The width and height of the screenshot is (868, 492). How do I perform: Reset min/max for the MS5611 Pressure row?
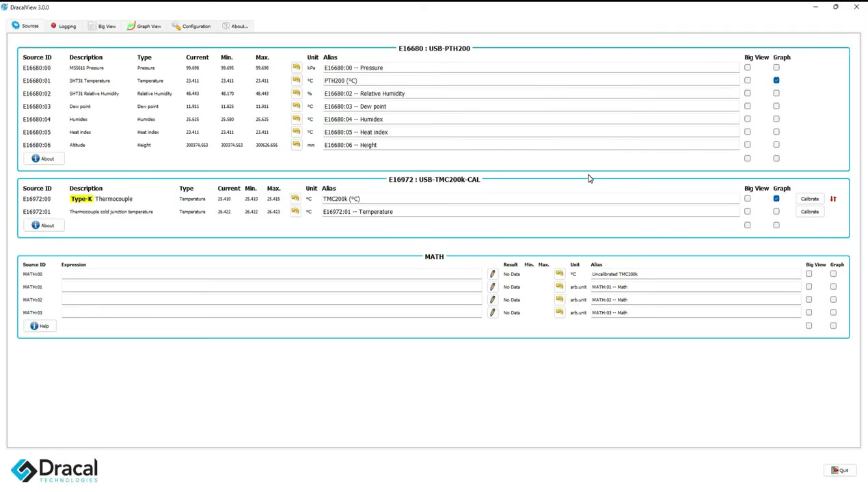pyautogui.click(x=296, y=68)
